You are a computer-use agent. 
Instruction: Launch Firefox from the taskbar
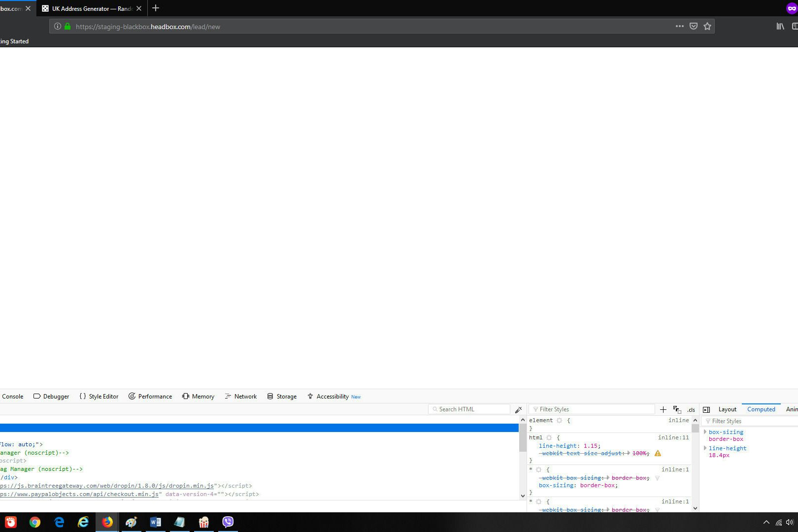[107, 522]
